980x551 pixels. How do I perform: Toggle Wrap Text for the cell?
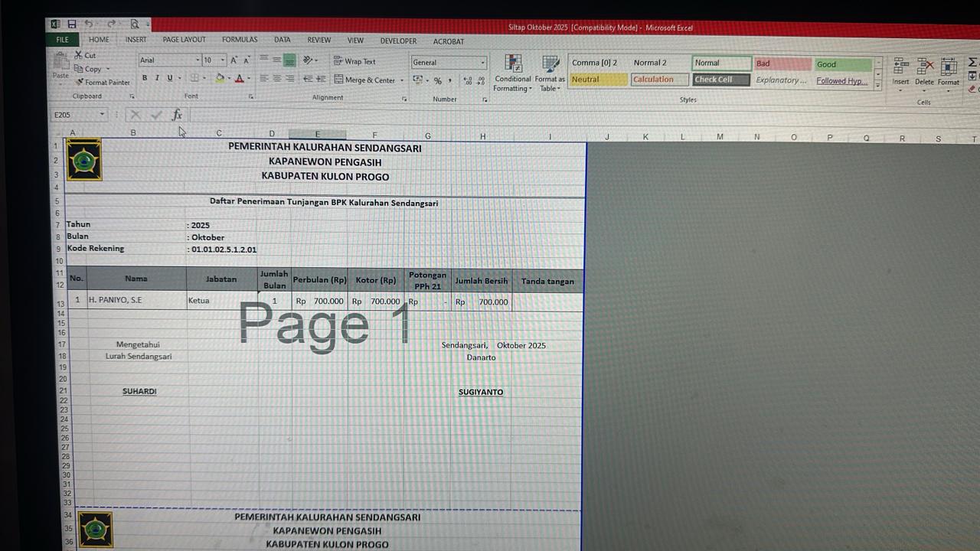354,61
